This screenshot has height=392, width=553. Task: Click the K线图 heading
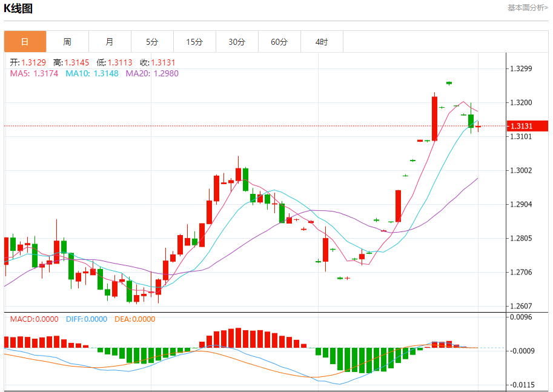click(18, 8)
